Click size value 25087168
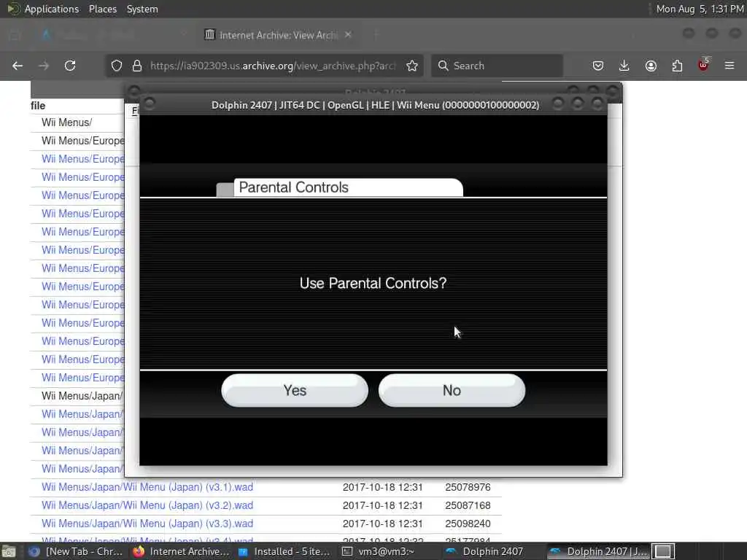The image size is (747, 560). pos(468,505)
